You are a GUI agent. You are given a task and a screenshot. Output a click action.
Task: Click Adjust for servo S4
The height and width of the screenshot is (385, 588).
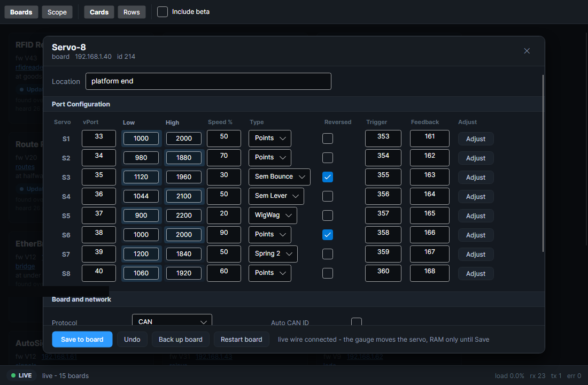pos(476,197)
